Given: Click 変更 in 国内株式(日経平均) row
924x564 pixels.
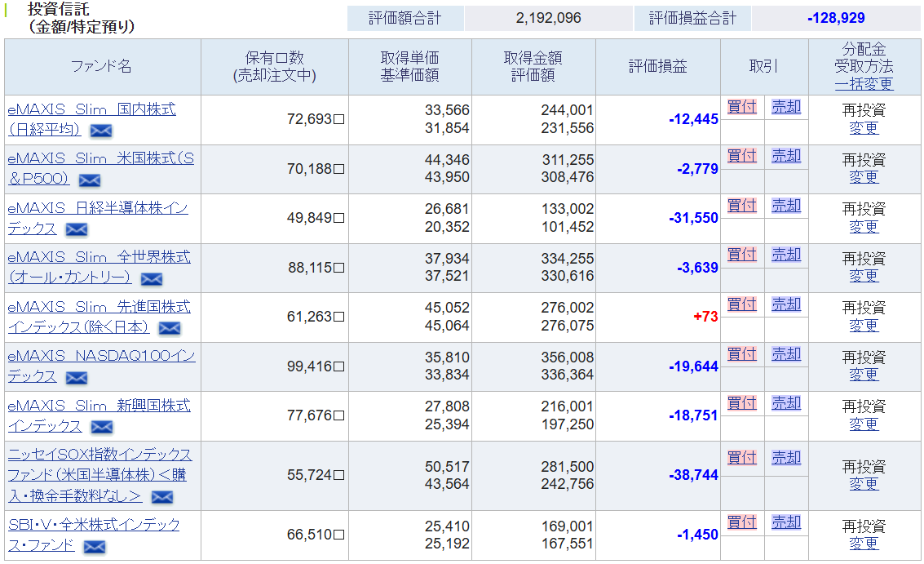Looking at the screenshot, I should (x=864, y=128).
